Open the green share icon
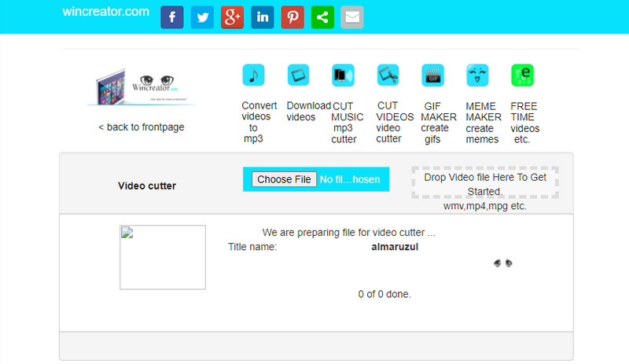Viewport: 629px width, 364px height. (322, 17)
